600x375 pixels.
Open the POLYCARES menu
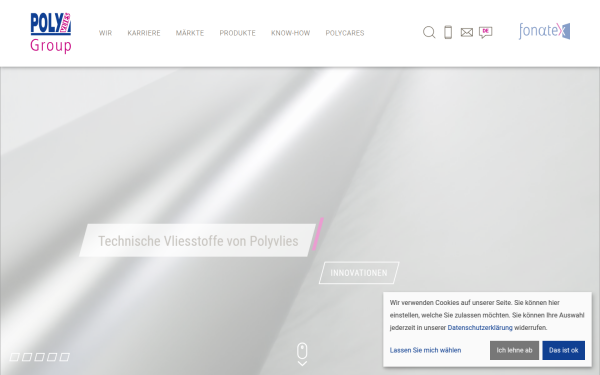[345, 33]
